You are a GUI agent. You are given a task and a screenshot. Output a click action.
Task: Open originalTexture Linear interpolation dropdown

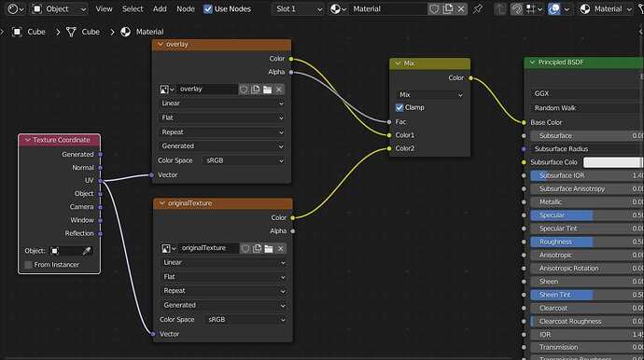(223, 263)
